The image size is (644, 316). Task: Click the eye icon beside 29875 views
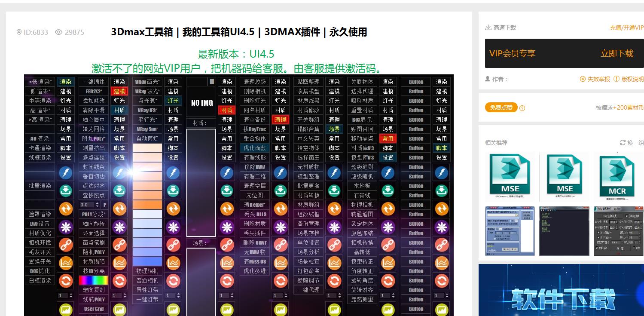(x=59, y=32)
